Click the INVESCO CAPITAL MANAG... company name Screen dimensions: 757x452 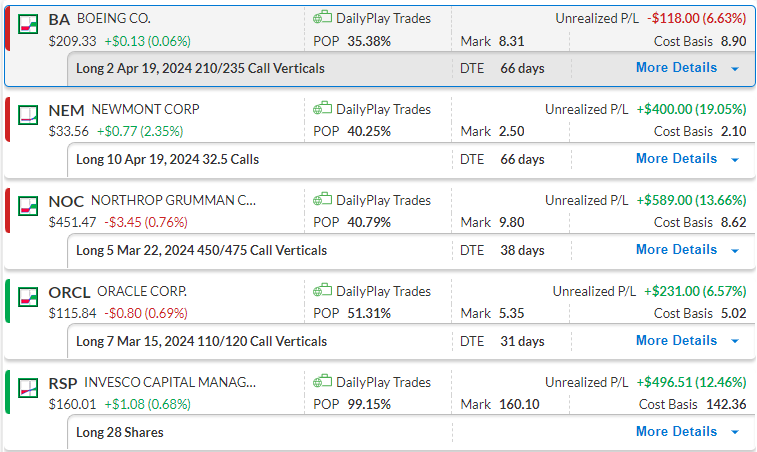point(170,382)
